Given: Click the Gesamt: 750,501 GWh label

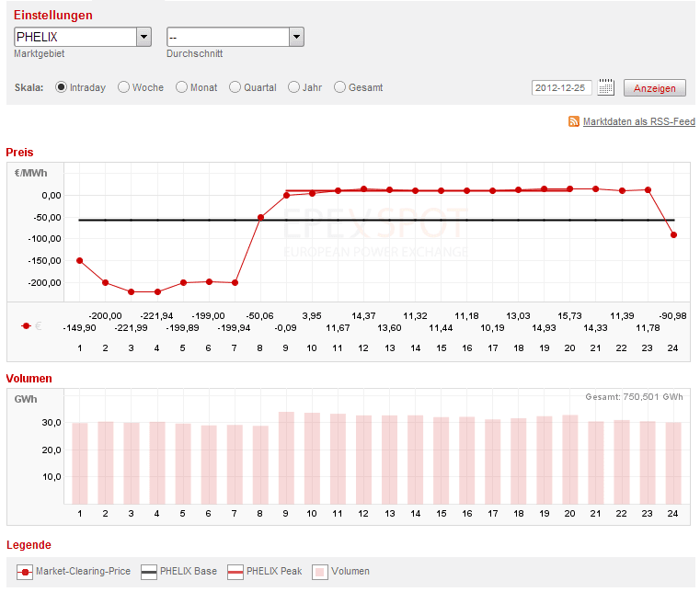Looking at the screenshot, I should pos(634,396).
